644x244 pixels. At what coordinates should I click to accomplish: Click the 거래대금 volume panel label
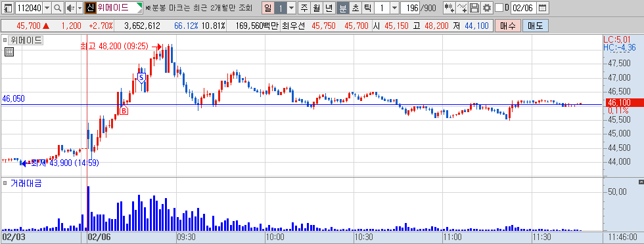26,183
